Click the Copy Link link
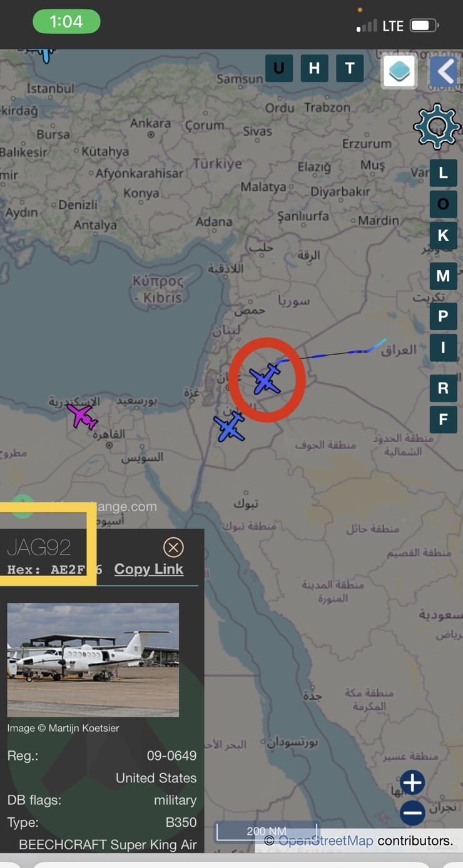The height and width of the screenshot is (868, 463). point(149,569)
